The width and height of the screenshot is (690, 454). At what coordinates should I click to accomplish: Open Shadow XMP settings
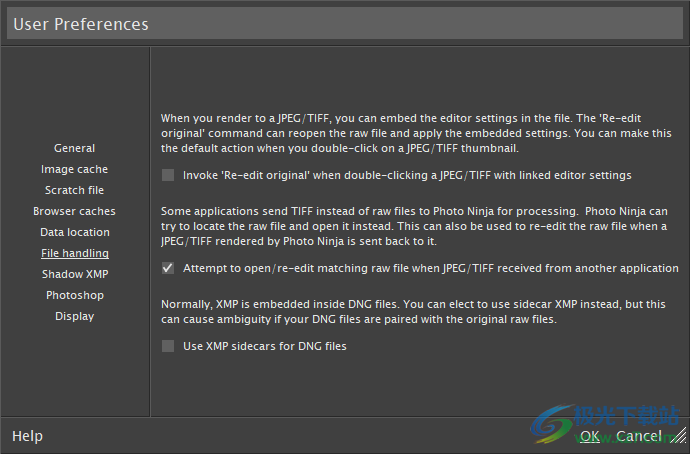75,275
